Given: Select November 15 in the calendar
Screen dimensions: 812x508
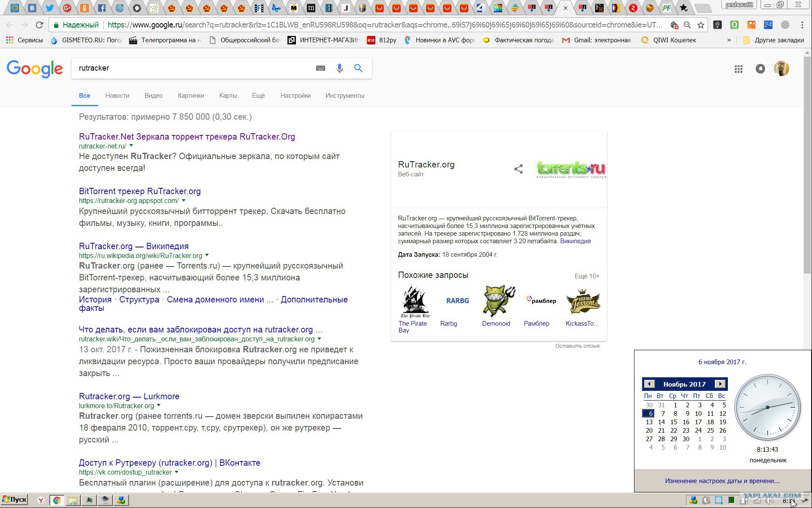Looking at the screenshot, I should (674, 422).
